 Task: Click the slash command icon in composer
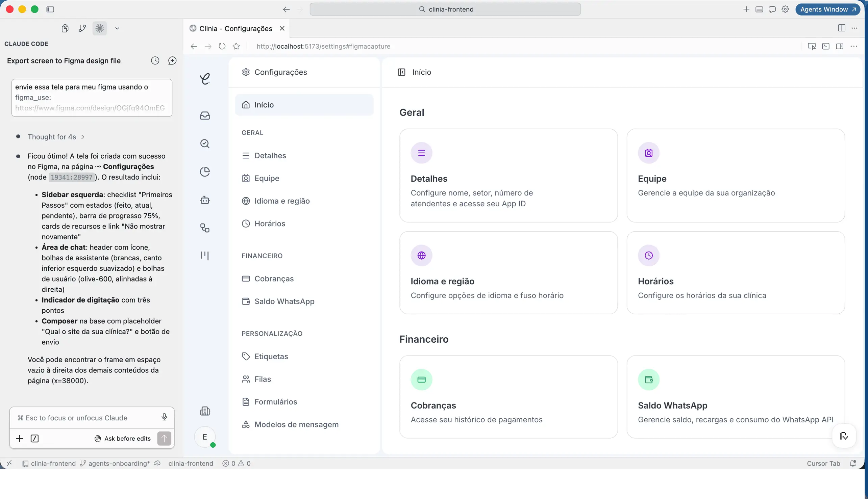point(35,438)
